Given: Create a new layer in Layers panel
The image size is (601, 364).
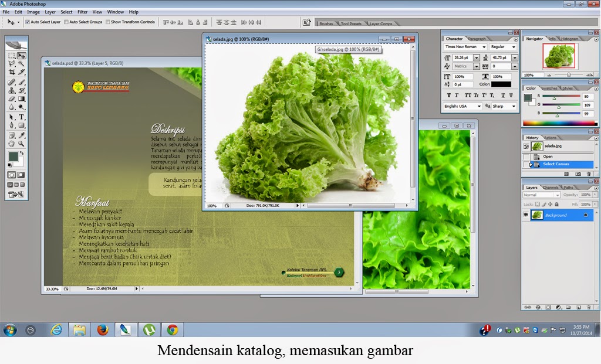Looking at the screenshot, I should coord(578,307).
